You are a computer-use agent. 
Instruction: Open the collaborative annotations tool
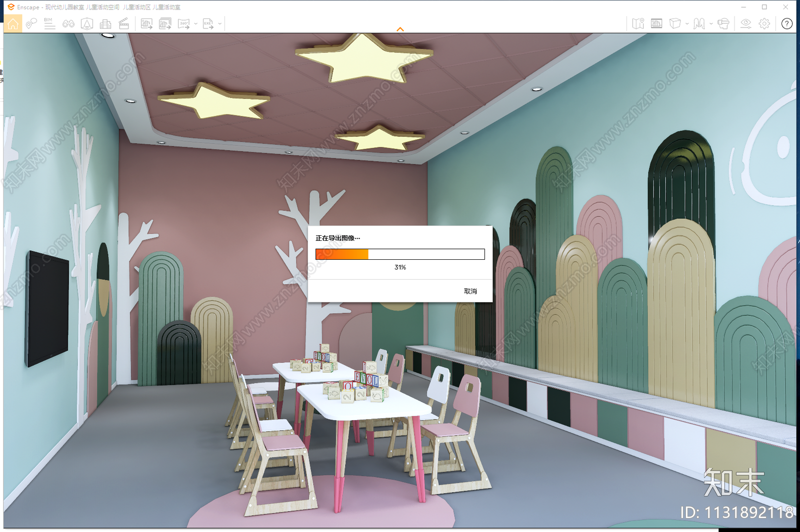point(31,23)
